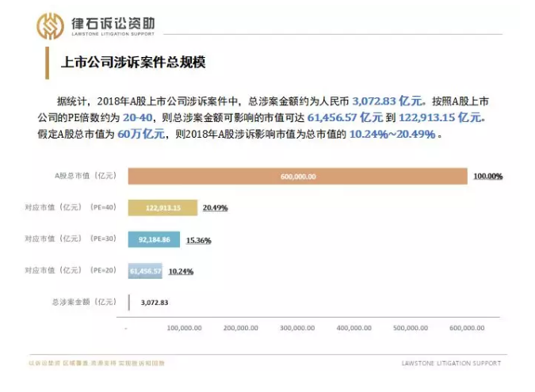
Task: Select the yellow PE=40 bar
Action: coord(163,207)
